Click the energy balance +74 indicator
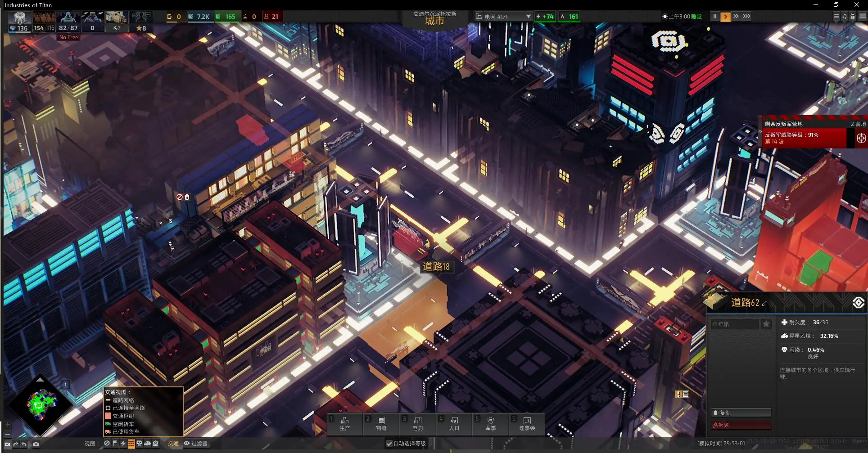The height and width of the screenshot is (453, 868). click(545, 17)
